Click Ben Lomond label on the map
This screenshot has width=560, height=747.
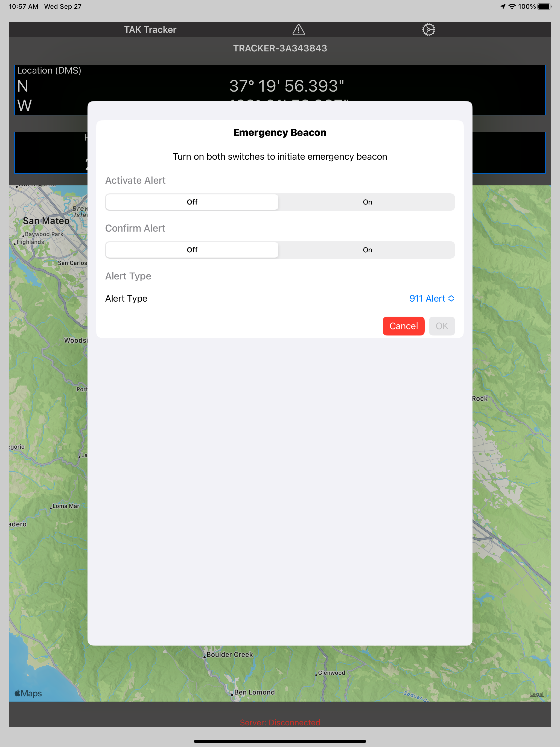[254, 692]
